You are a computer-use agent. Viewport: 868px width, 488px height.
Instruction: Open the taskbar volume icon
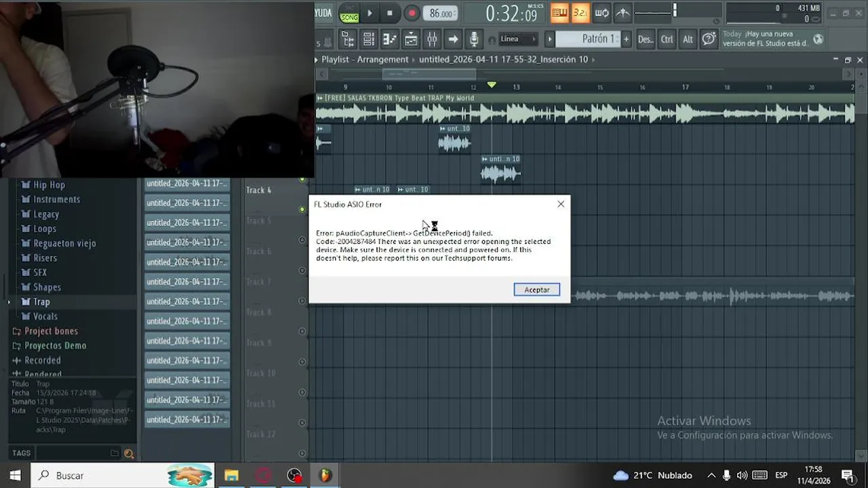(742, 475)
